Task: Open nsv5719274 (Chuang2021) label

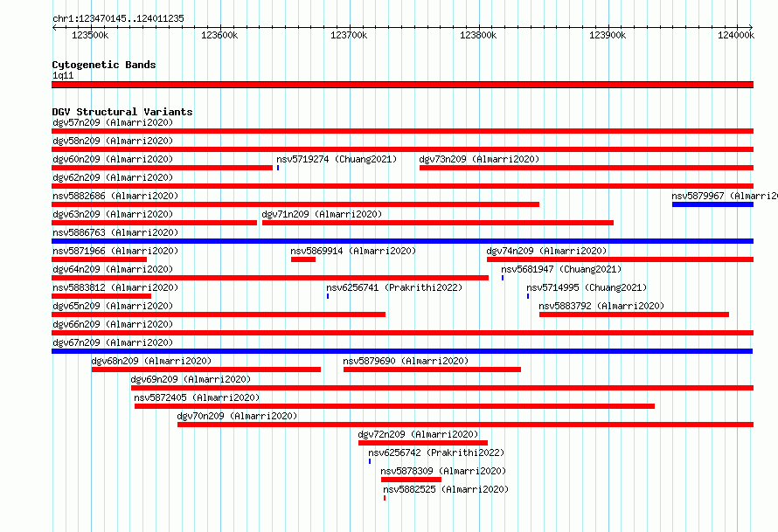Action: (337, 159)
